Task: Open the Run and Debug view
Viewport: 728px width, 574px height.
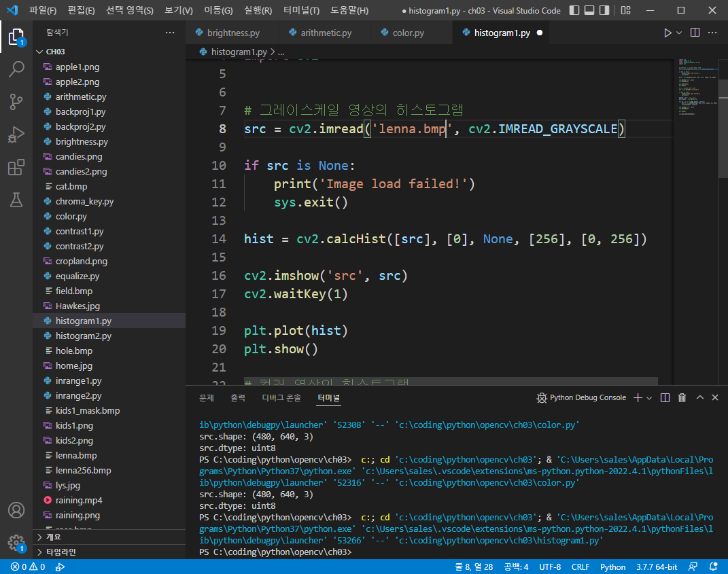Action: pyautogui.click(x=16, y=134)
